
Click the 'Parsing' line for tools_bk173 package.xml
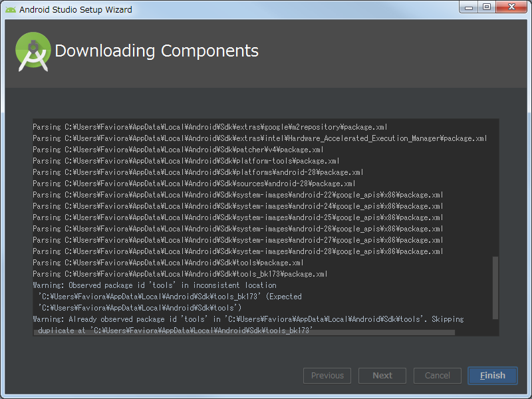coord(180,274)
